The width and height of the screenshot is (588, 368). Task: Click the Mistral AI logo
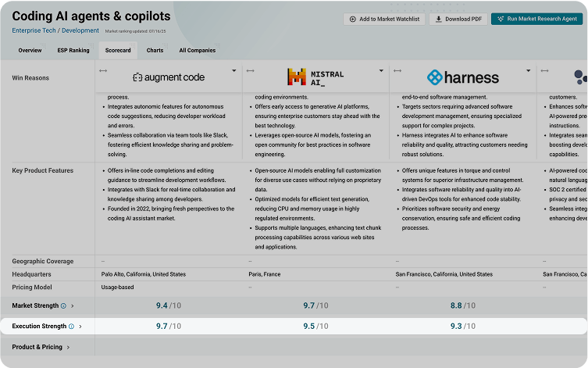coord(306,77)
